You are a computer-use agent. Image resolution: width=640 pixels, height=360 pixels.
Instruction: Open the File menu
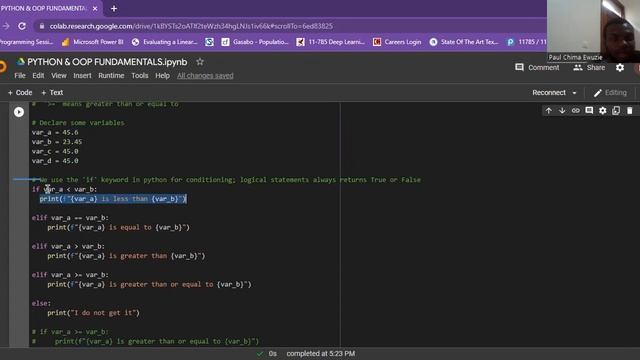tap(20, 76)
